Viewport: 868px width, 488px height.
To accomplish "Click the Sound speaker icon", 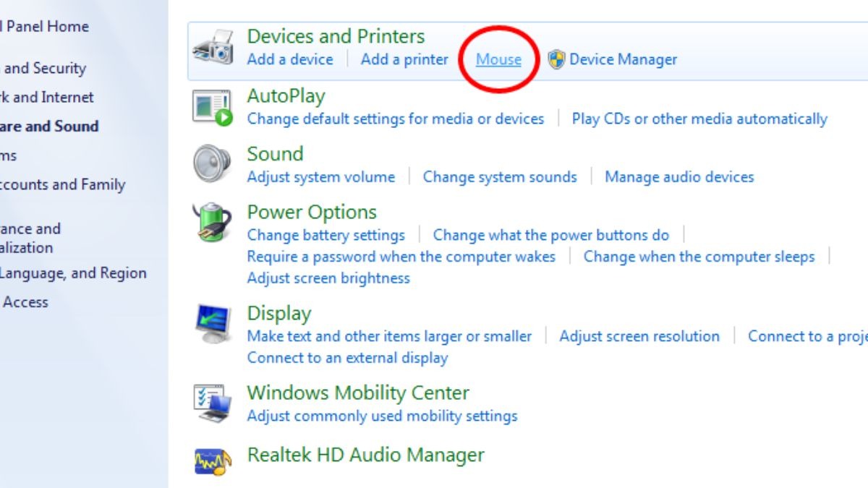I will tap(212, 164).
